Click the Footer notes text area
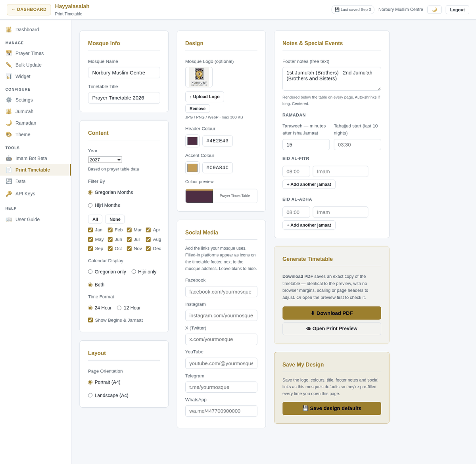This screenshot has height=464, width=476. (332, 79)
